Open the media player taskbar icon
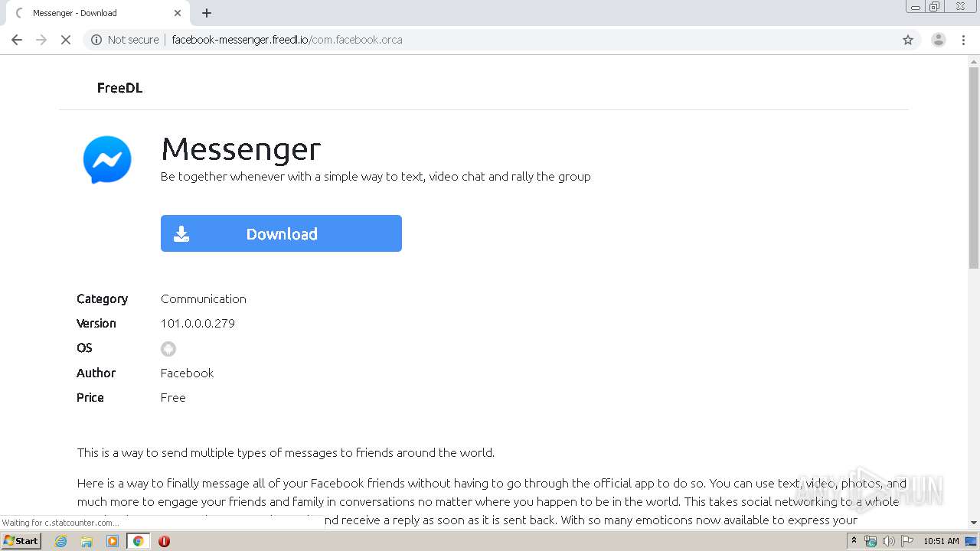This screenshot has height=551, width=980. 113,541
